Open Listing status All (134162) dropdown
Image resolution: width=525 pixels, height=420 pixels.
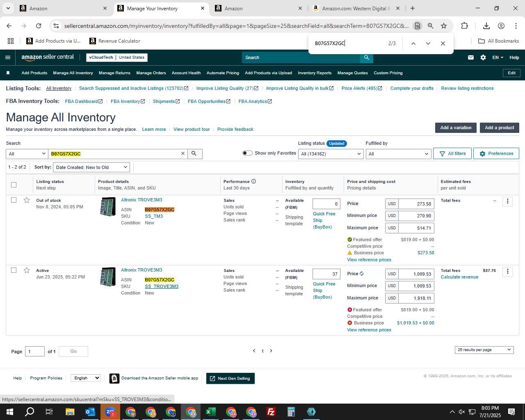[331, 154]
